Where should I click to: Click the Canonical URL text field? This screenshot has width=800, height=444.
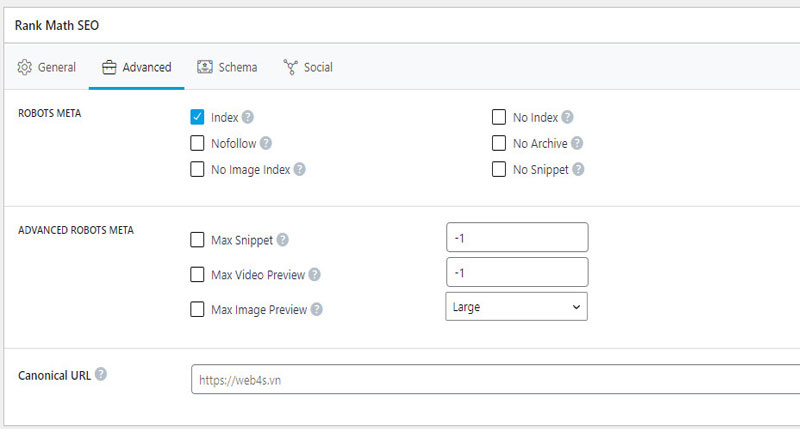pyautogui.click(x=495, y=380)
